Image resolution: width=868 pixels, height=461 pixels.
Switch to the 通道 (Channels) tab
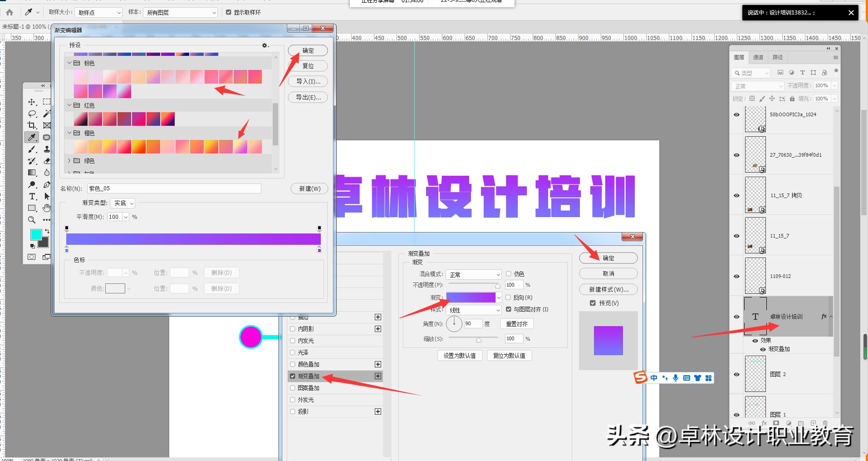click(x=758, y=57)
